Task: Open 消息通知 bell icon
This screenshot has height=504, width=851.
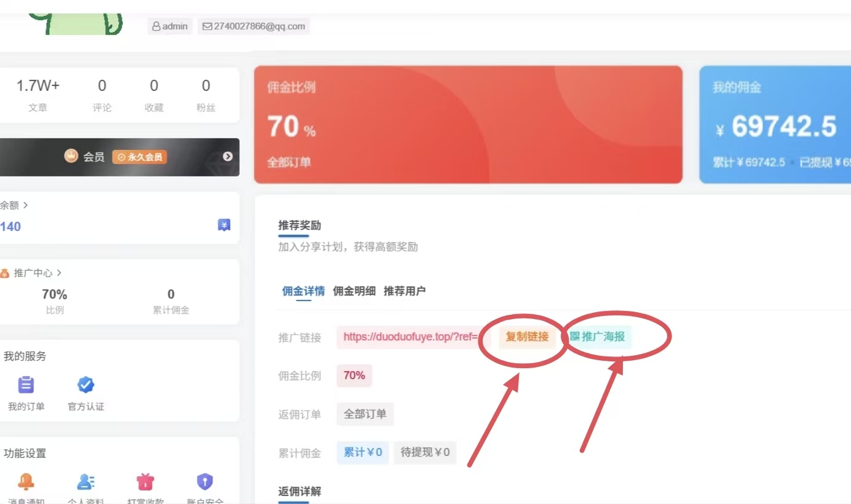Action: (x=26, y=482)
